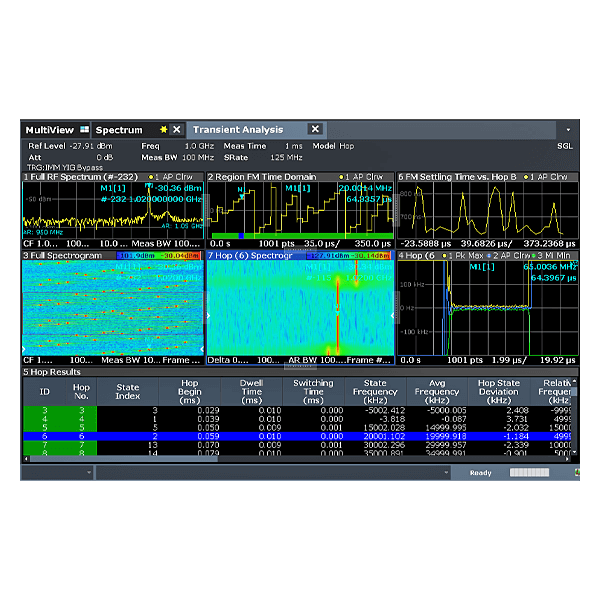Image resolution: width=600 pixels, height=600 pixels.
Task: Click the star icon on Spectrum tab
Action: point(164,129)
